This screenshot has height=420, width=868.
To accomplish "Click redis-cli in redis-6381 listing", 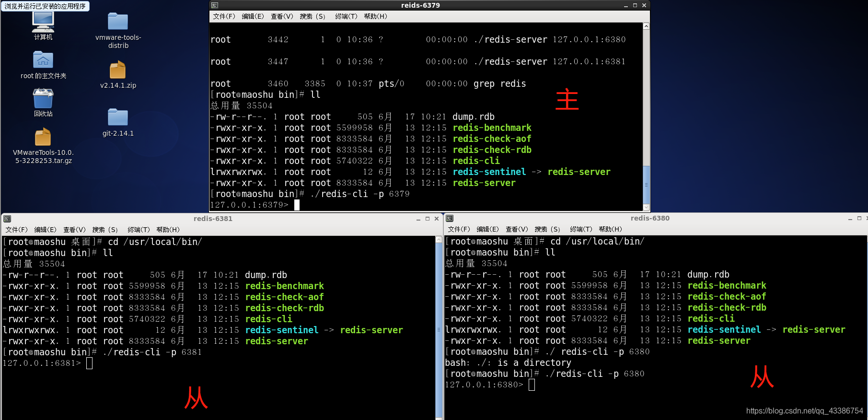I will [268, 319].
